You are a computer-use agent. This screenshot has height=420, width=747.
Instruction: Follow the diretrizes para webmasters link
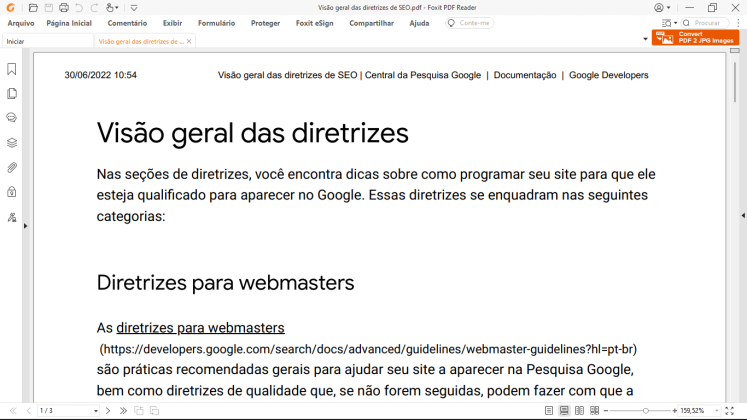[x=200, y=328]
